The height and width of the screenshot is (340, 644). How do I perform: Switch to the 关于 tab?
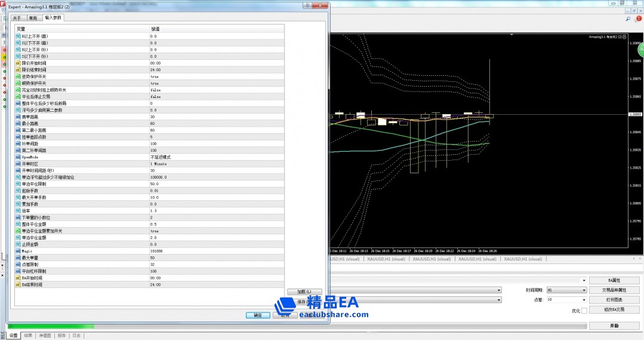(x=17, y=18)
